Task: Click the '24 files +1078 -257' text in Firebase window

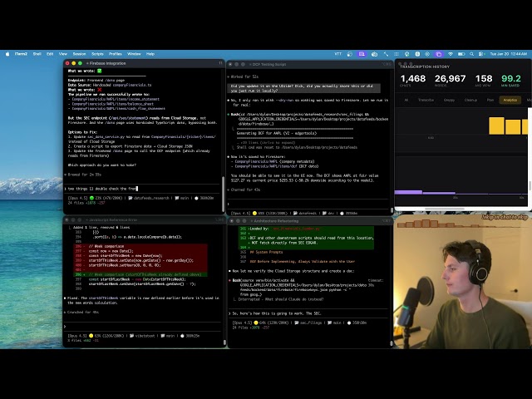Action: point(86,203)
